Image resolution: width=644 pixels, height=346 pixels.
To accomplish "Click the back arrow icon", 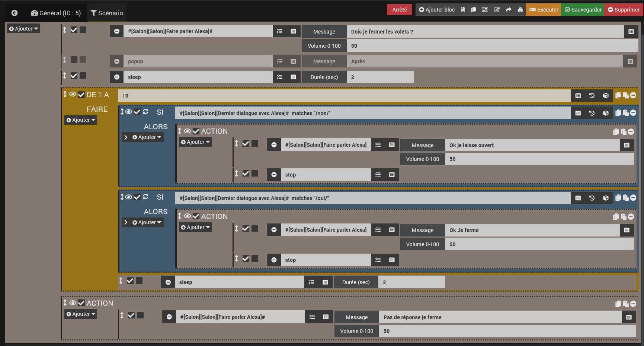I will tap(15, 13).
